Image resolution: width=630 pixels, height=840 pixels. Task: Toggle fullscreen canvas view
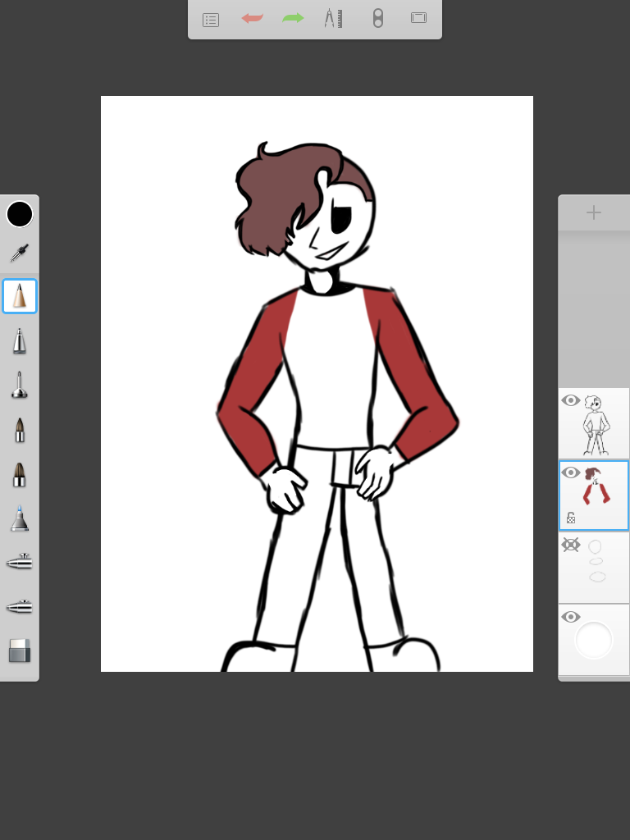[x=418, y=18]
